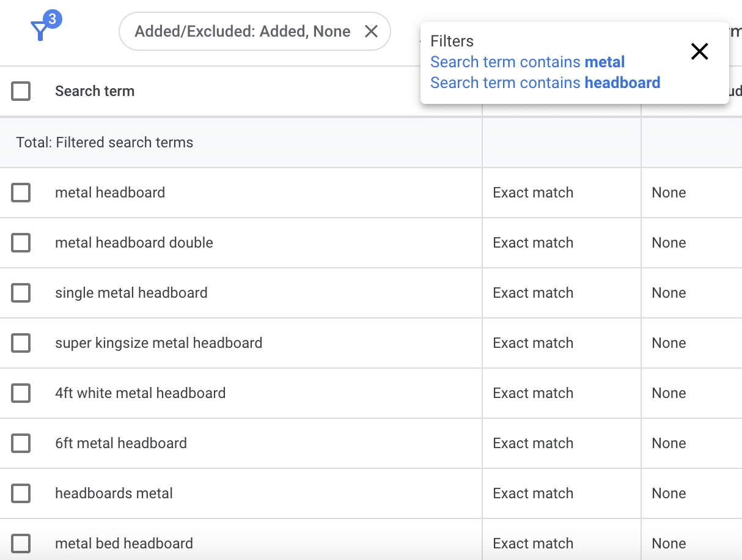Edit the 'Added/Excluded: Added, None' filter chip
Screen dimensions: 742x560
[x=243, y=31]
